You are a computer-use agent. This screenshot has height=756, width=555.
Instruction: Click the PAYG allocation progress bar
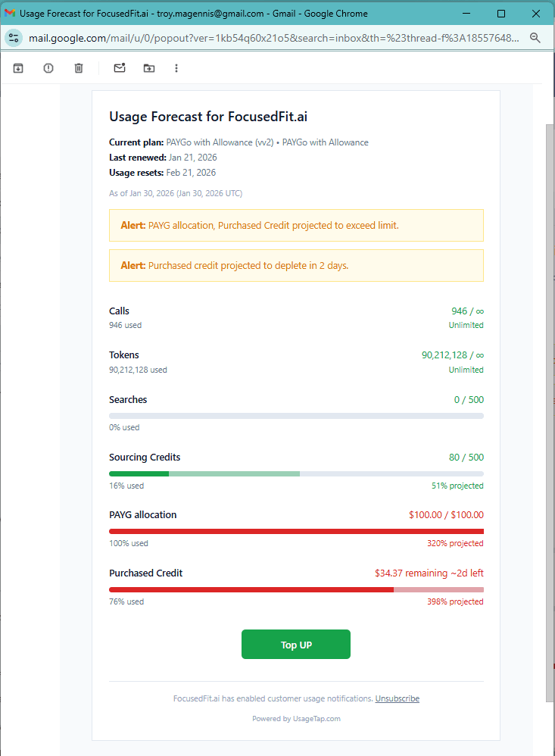coord(295,530)
